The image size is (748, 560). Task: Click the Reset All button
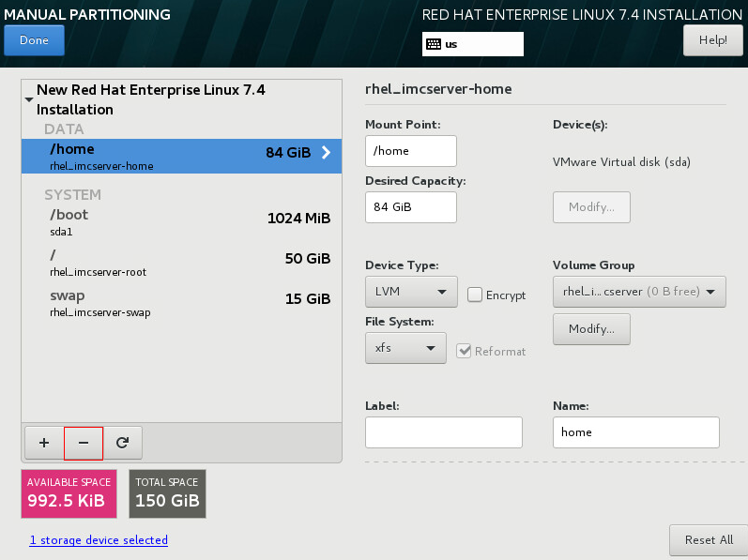709,540
